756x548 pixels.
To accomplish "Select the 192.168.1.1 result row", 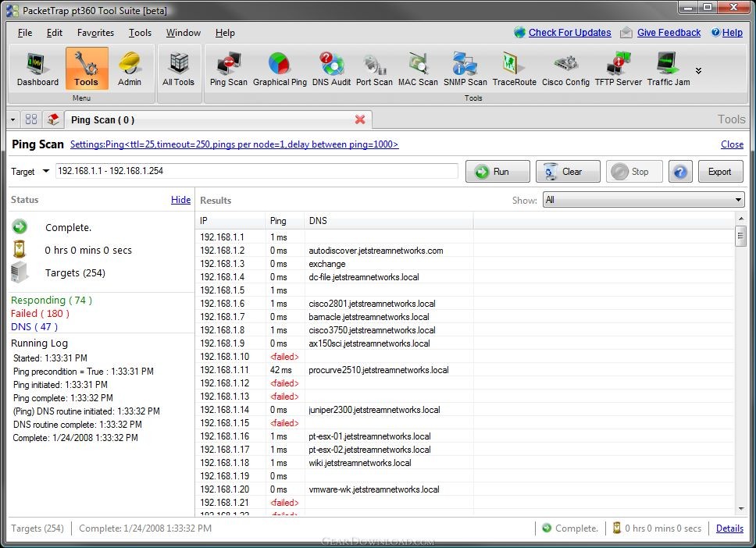I will (x=465, y=237).
